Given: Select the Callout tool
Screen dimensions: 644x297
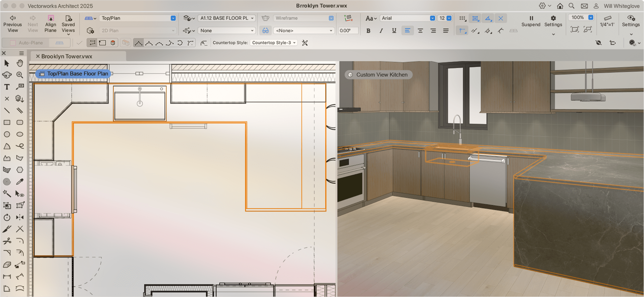Looking at the screenshot, I should (x=20, y=87).
